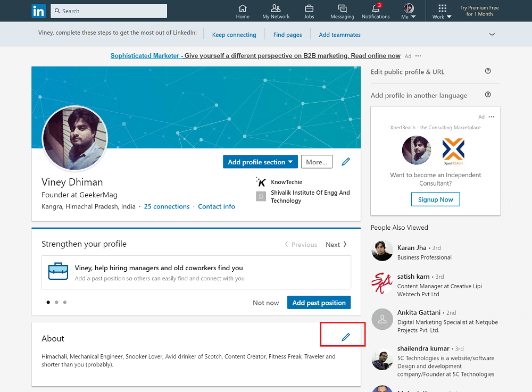Open the Jobs briefcase icon

click(309, 12)
